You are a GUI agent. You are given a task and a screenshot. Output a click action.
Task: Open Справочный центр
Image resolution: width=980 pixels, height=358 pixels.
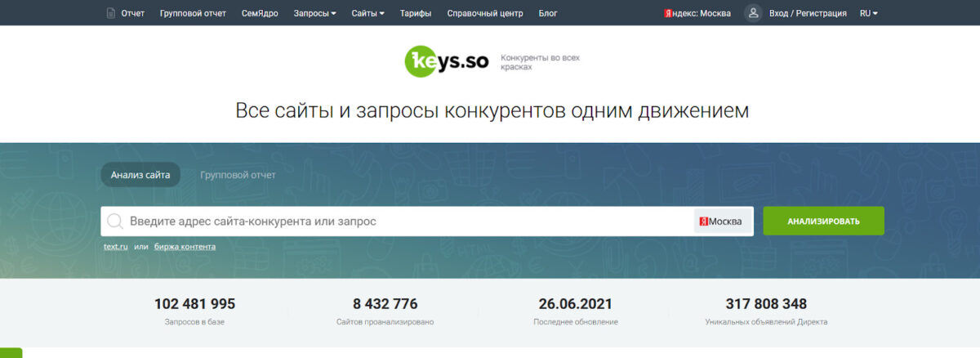(485, 13)
